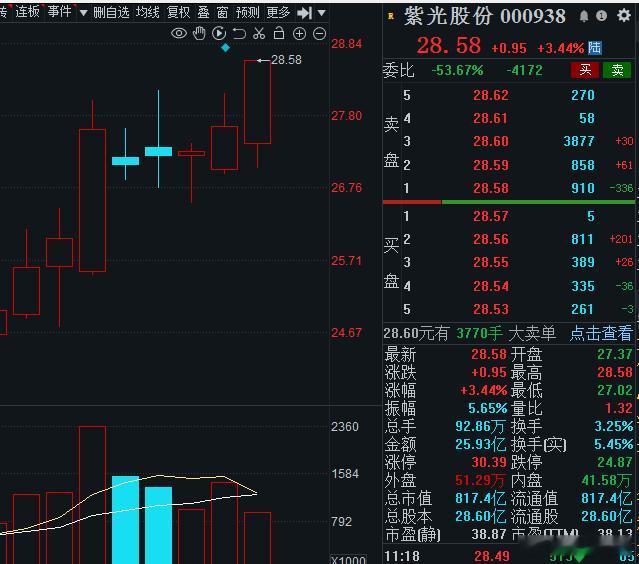The height and width of the screenshot is (564, 639).
Task: Select buy level 1 price 28.57
Action: click(491, 216)
